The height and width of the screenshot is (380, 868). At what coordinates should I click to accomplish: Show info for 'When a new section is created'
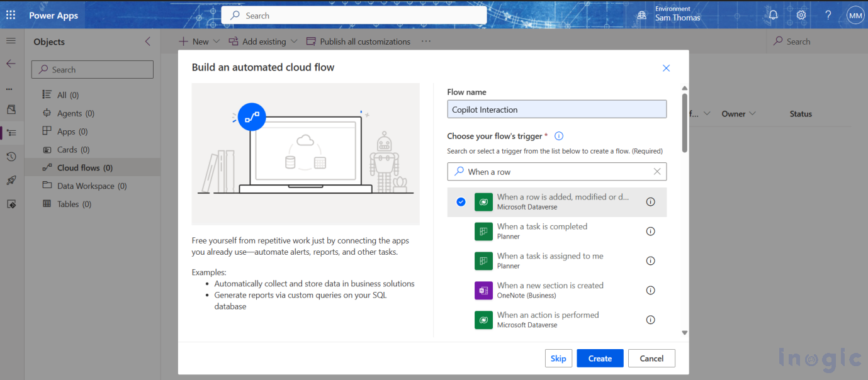(x=650, y=290)
